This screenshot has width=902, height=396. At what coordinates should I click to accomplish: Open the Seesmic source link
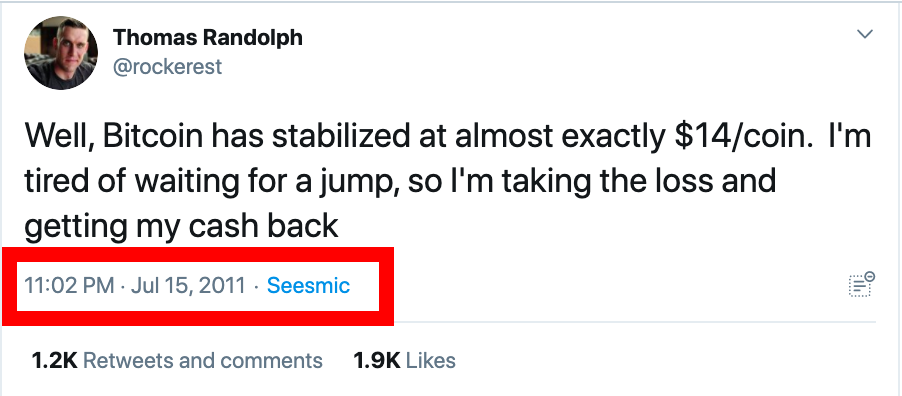[308, 285]
